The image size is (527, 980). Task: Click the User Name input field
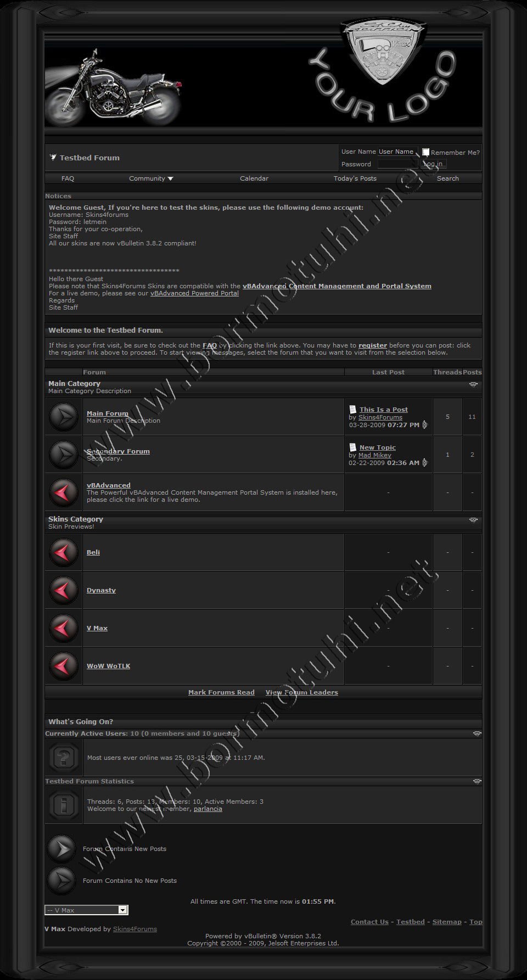pos(397,152)
